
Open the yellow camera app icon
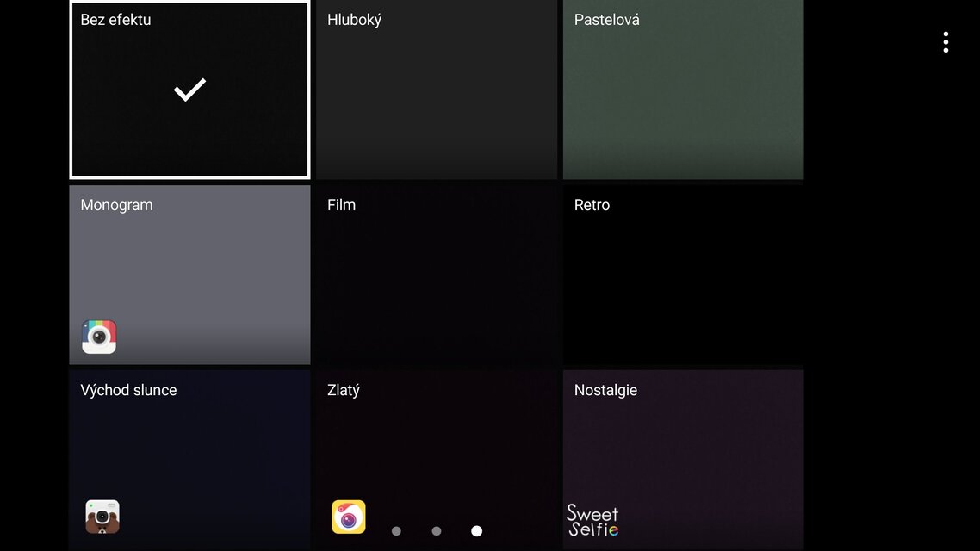[349, 517]
